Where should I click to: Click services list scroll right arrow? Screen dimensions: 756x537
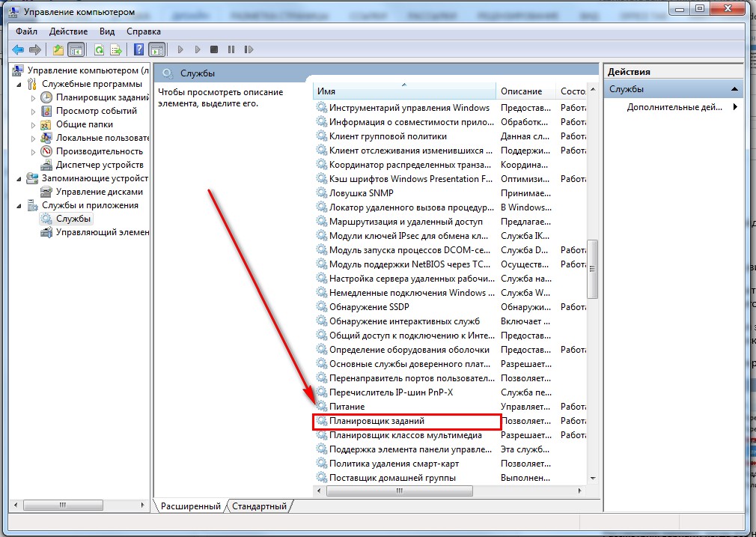point(579,491)
